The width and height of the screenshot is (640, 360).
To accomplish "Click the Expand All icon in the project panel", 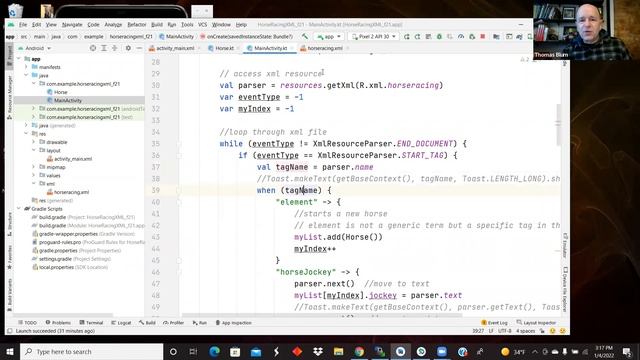I will point(104,48).
